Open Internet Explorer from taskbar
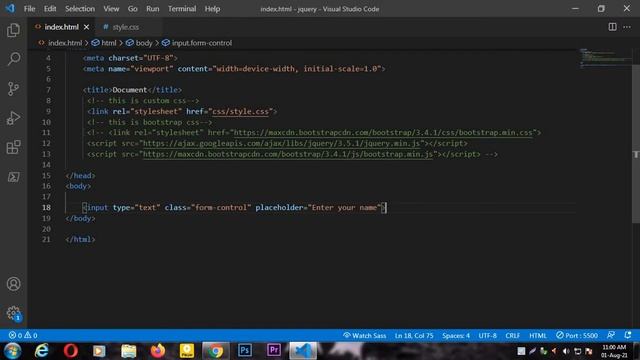Image resolution: width=640 pixels, height=360 pixels. (x=41, y=351)
